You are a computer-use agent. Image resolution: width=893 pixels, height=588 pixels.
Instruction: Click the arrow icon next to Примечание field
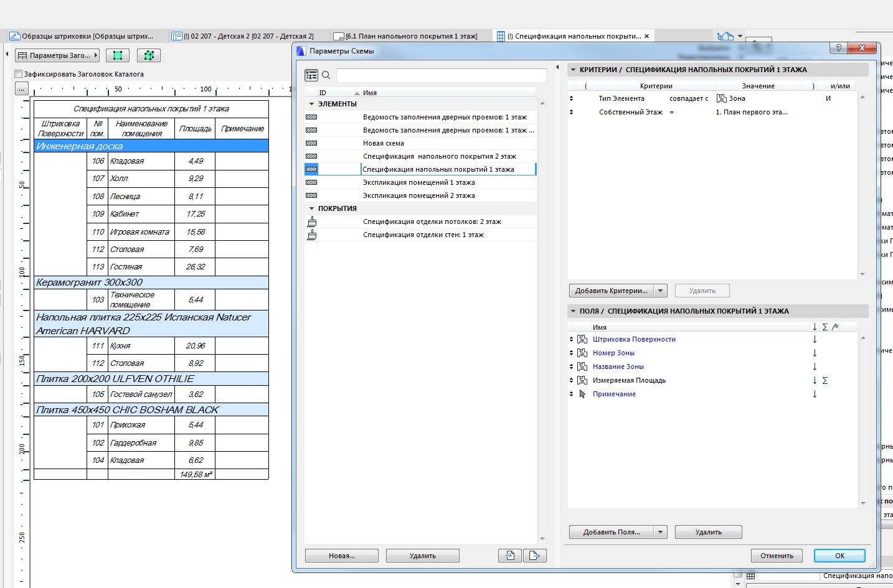point(582,394)
